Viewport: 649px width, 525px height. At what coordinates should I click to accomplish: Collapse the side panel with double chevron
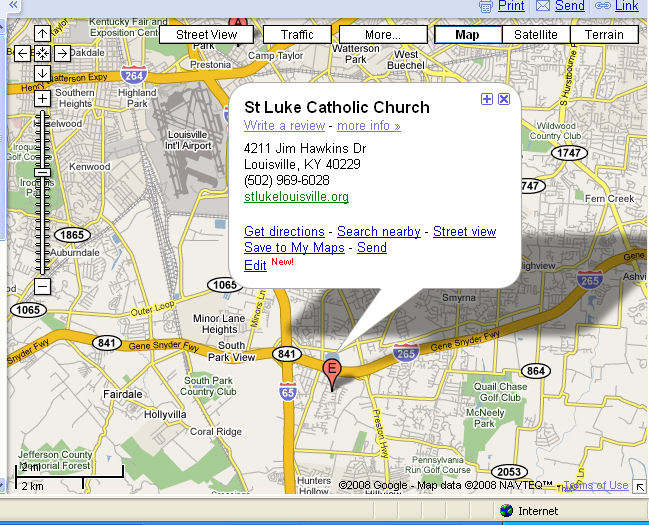point(13,5)
